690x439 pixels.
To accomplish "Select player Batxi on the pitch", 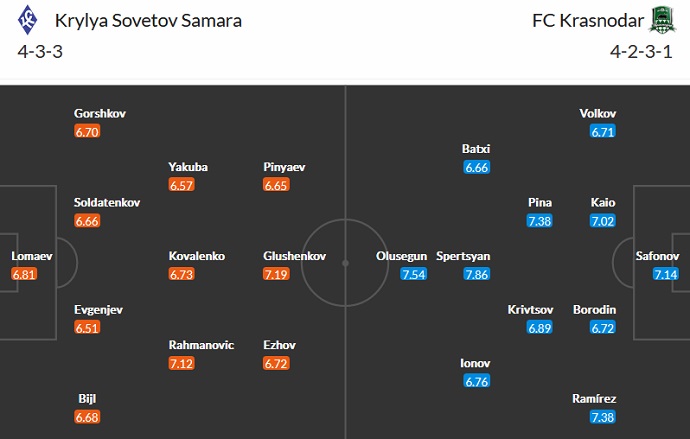I will (x=476, y=149).
